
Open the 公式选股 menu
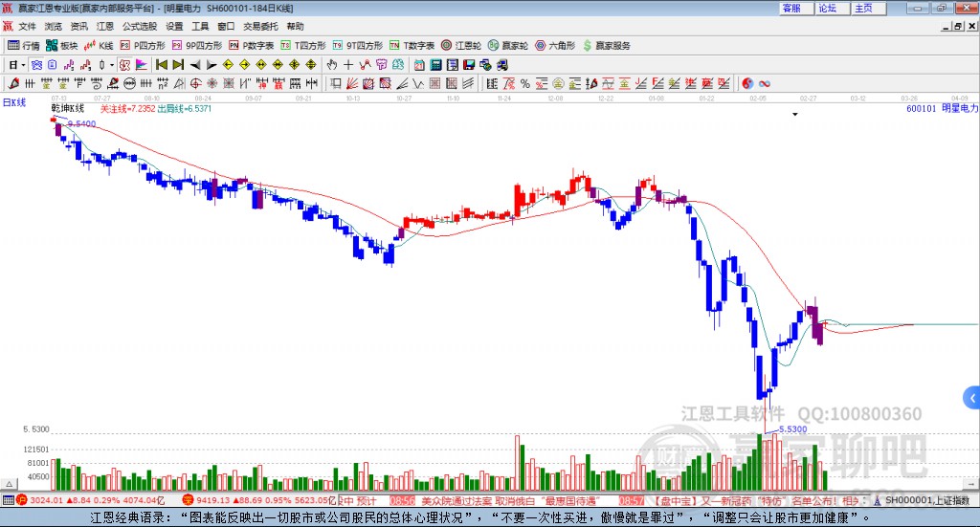tap(140, 26)
